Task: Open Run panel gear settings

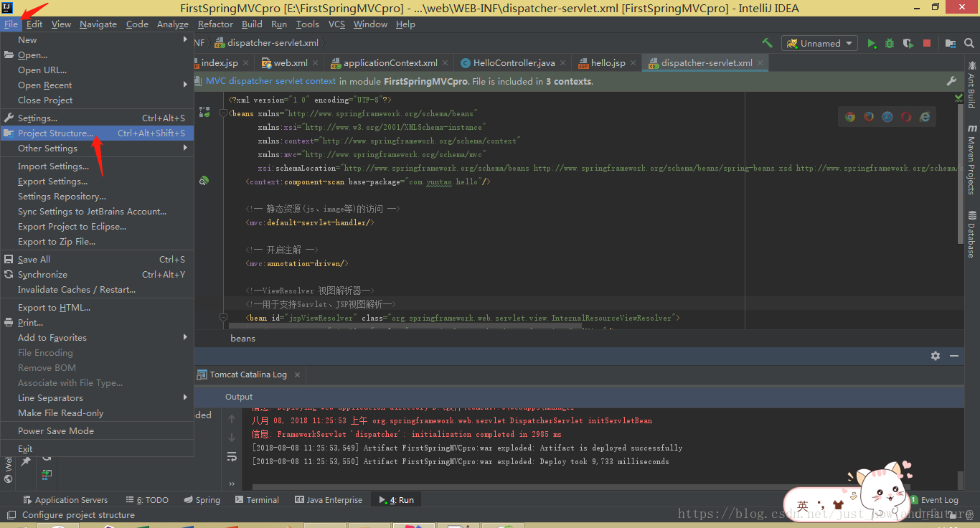Action: (936, 356)
